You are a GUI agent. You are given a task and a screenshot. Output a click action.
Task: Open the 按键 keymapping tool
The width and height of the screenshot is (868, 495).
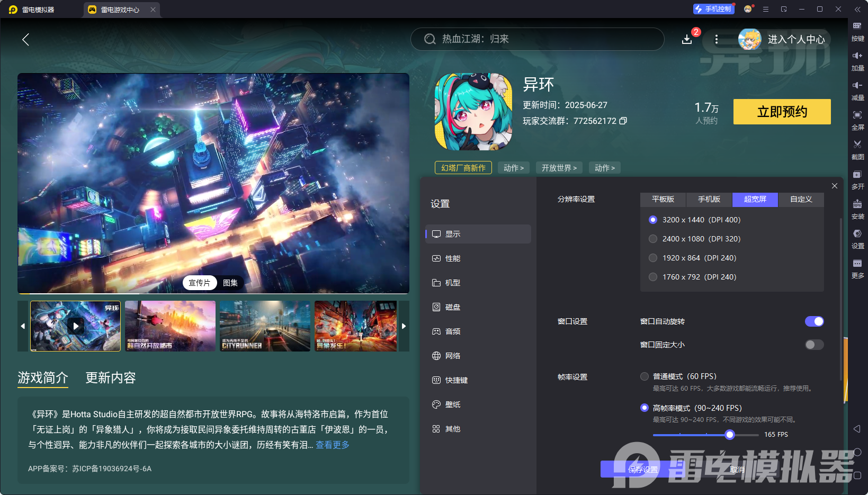point(857,31)
